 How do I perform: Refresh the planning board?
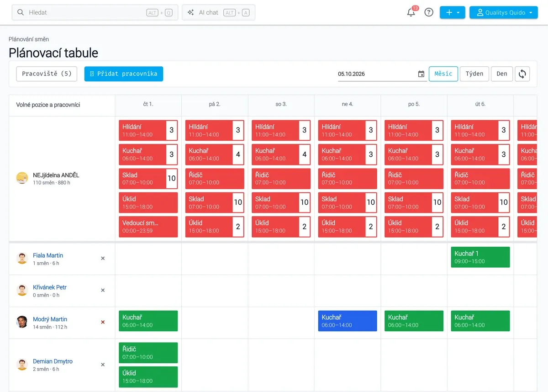click(x=522, y=74)
